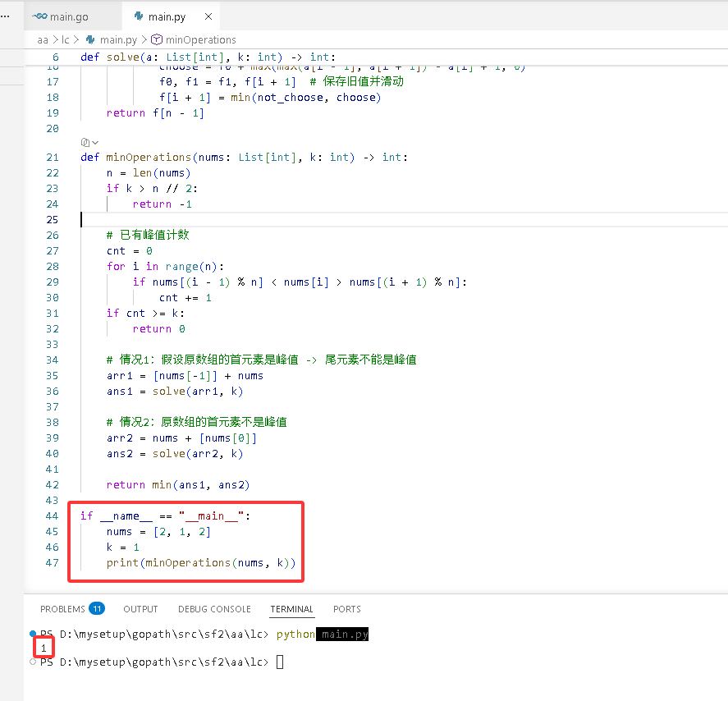Switch to the OUTPUT panel tab
Screen dimensions: 728x701
(x=140, y=608)
